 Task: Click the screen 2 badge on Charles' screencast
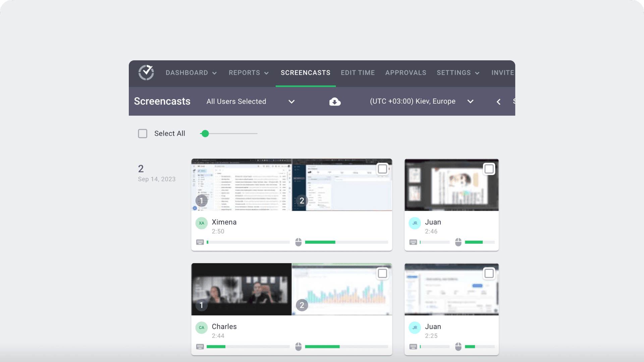tap(302, 305)
